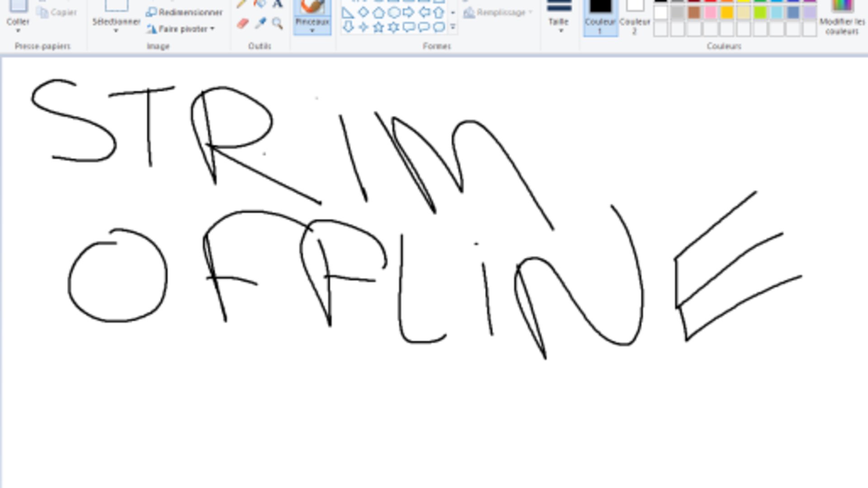Pick the lavender color swatch
Screen dimensions: 868x488
(x=809, y=13)
